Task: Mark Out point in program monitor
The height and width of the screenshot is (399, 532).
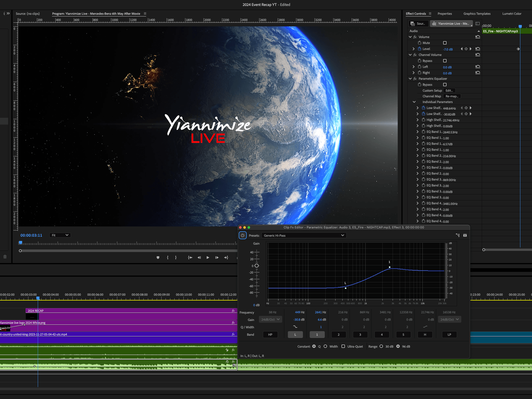Action: coord(176,257)
